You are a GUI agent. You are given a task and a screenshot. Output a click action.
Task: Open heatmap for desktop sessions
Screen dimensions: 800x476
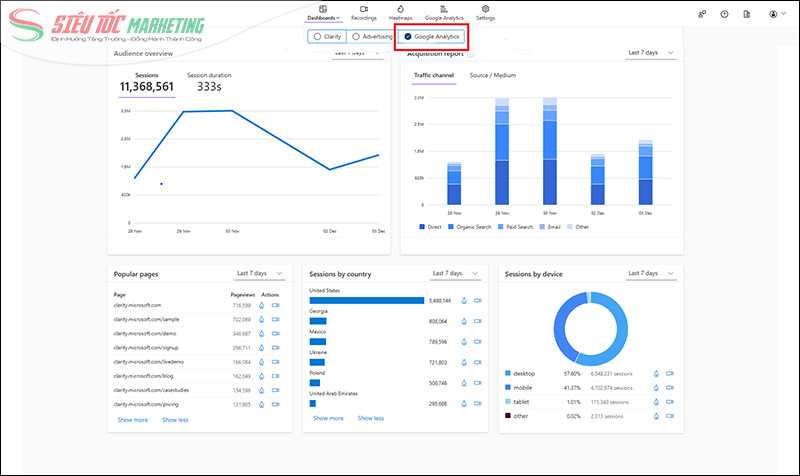click(x=657, y=374)
